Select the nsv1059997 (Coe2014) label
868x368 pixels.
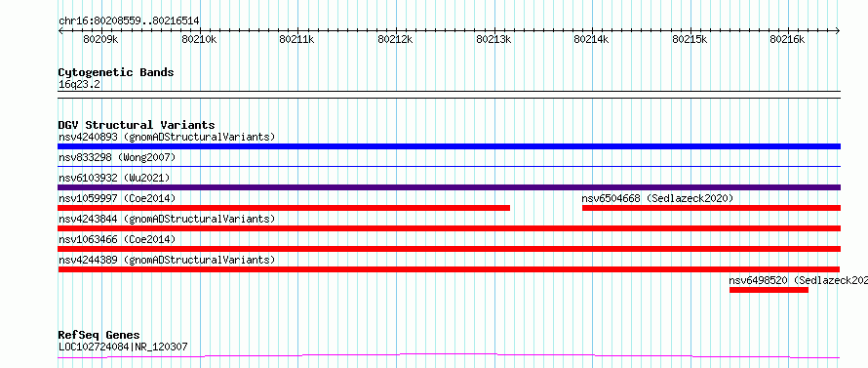[x=117, y=198]
